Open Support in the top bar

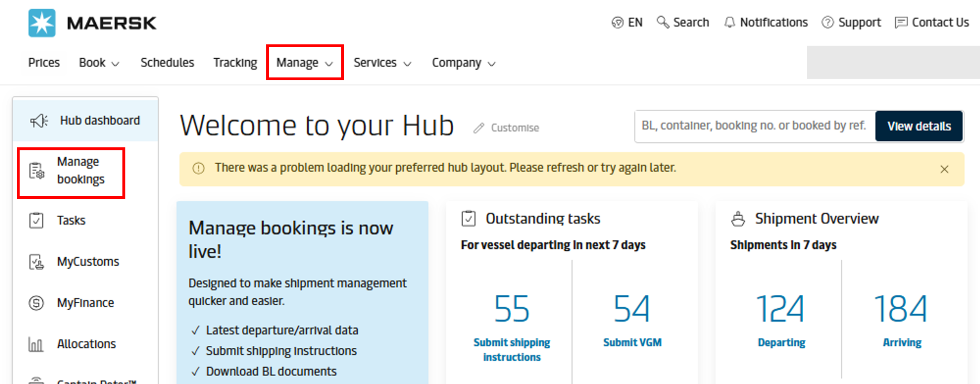click(x=851, y=22)
